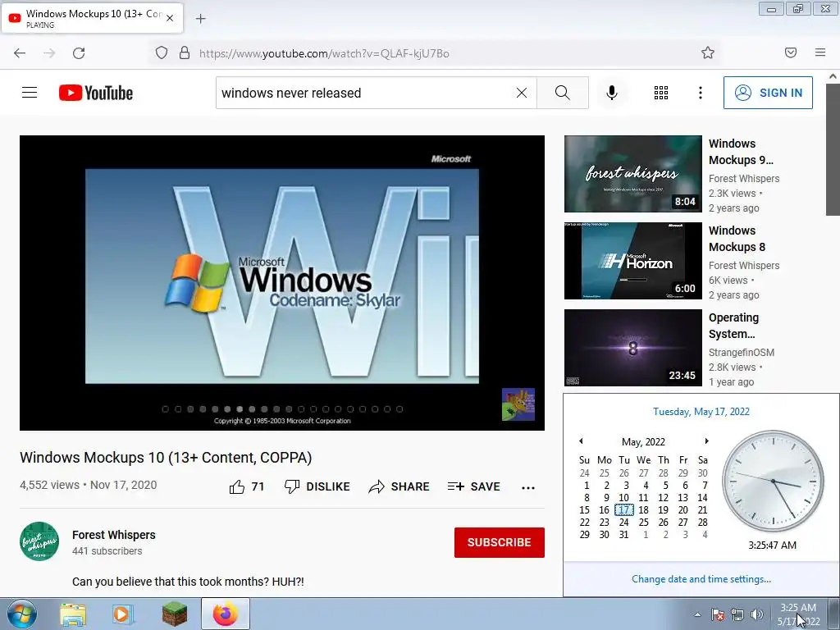Screen dimensions: 840x630
Task: Search with your voice microphone
Action: (x=612, y=93)
